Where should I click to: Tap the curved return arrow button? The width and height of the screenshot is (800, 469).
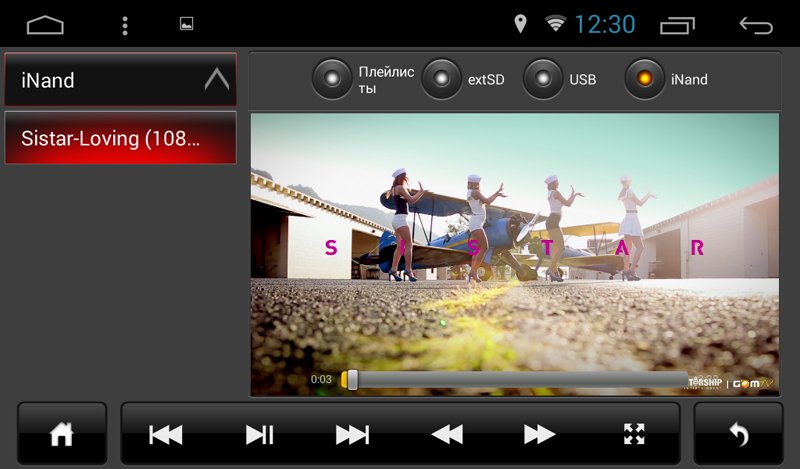pos(739,434)
